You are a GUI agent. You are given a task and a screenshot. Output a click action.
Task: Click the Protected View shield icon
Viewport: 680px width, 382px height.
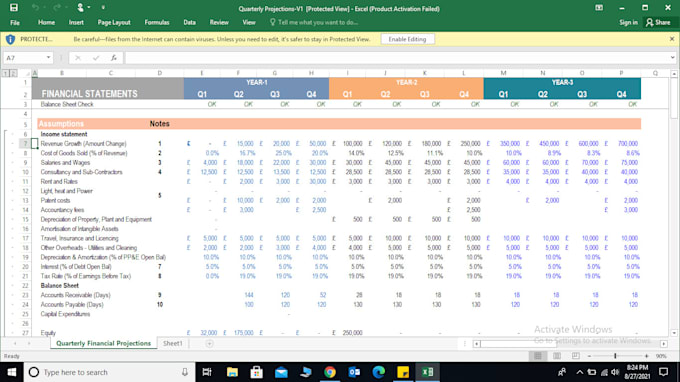tap(10, 39)
